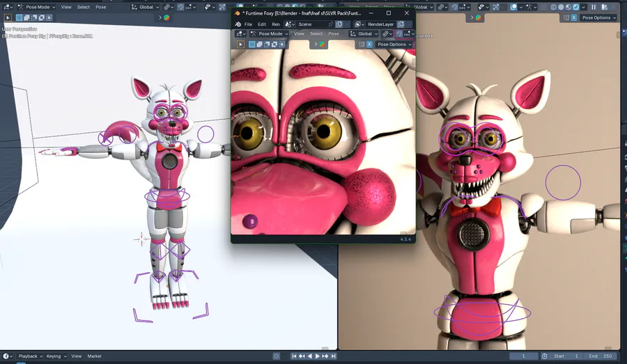
Task: Create new scene icon in floating window
Action: point(339,24)
